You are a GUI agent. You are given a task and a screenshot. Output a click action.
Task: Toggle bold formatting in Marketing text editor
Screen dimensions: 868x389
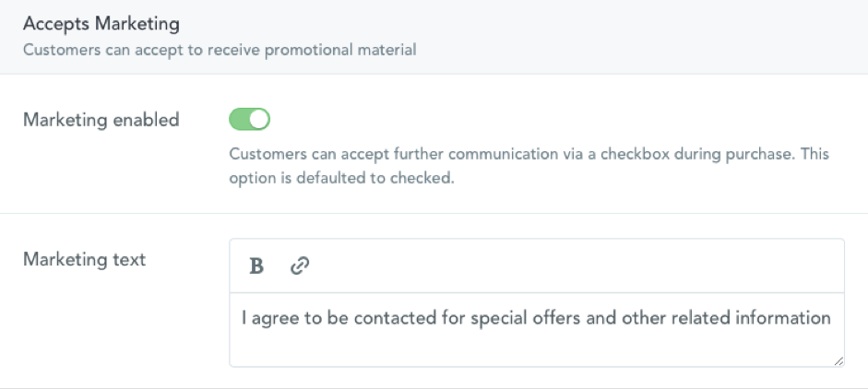pos(256,266)
